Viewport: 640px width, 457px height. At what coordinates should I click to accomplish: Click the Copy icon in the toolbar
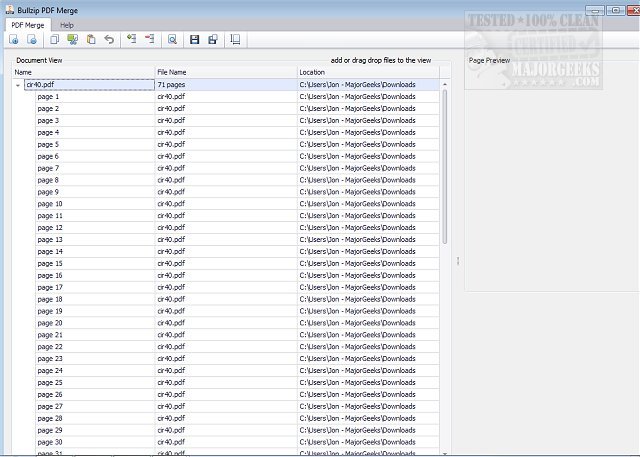pos(55,40)
